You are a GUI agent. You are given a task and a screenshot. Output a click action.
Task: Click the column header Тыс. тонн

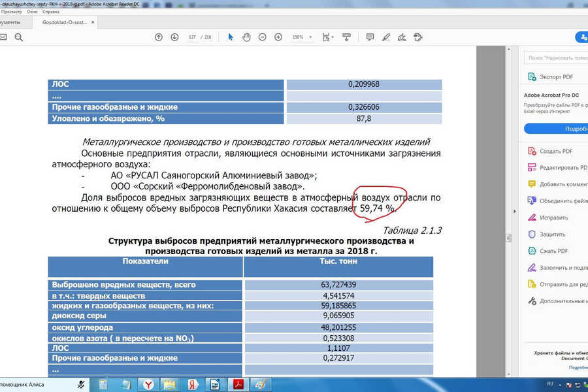tap(338, 261)
